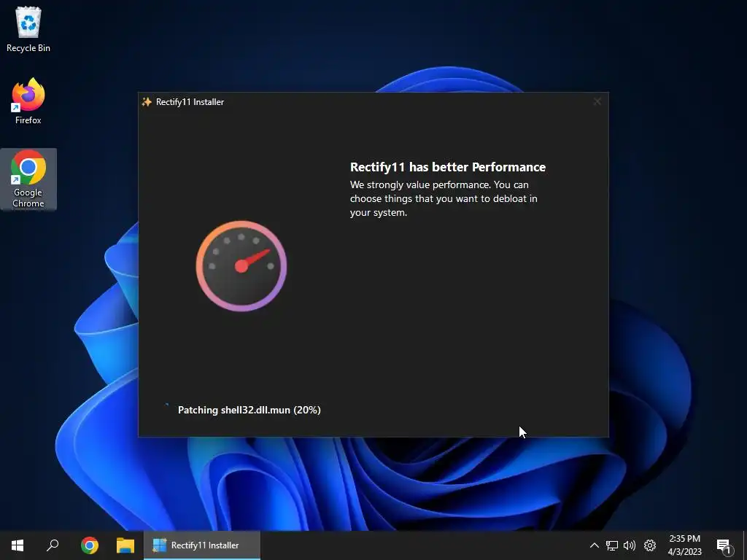Click the Rectify11 Installer window title text
Screen dimensions: 747x560
coord(190,102)
